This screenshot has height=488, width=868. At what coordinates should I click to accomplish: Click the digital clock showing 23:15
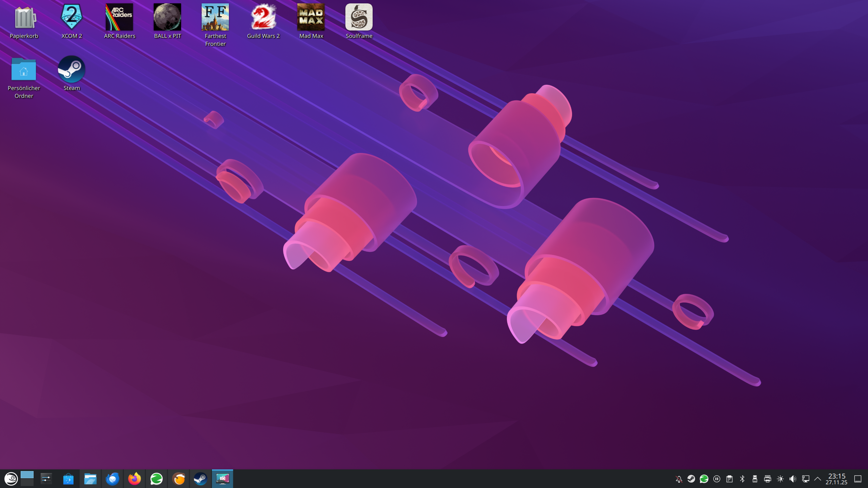tap(836, 479)
